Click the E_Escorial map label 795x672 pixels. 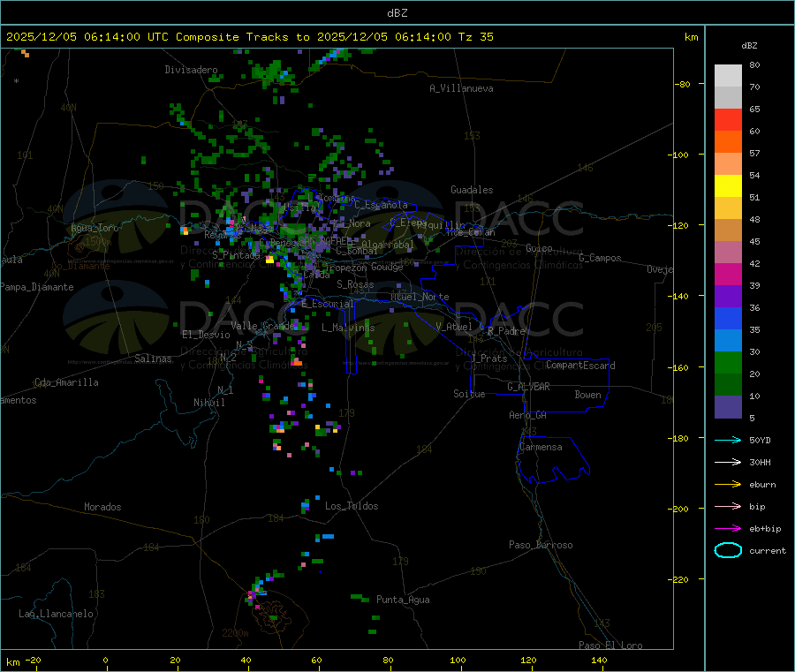click(328, 304)
